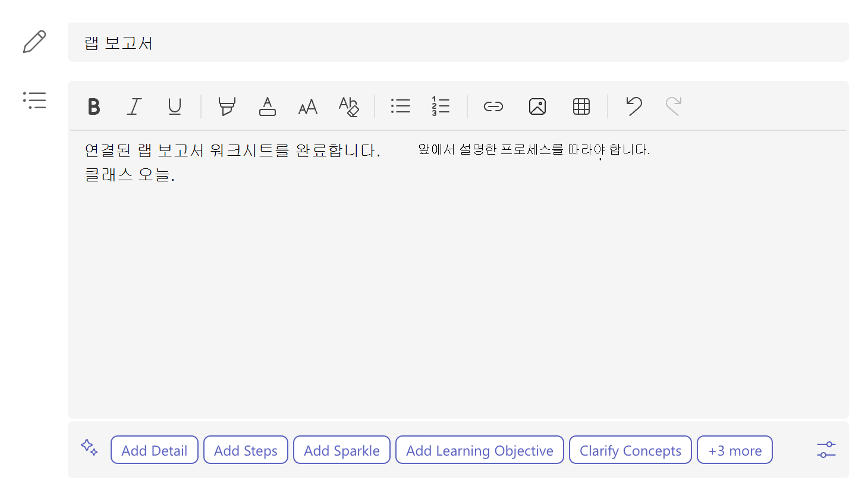Image resolution: width=868 pixels, height=502 pixels.
Task: Open the font color tool
Action: point(268,106)
